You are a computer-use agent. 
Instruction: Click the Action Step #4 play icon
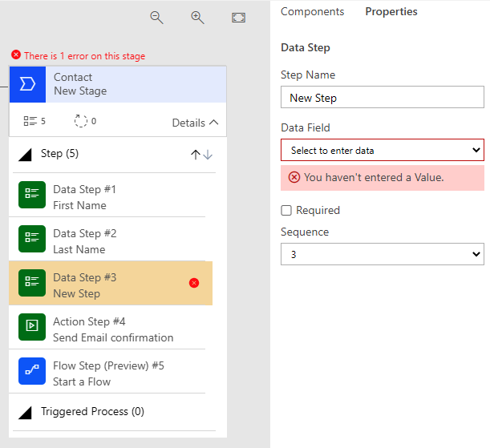[32, 326]
